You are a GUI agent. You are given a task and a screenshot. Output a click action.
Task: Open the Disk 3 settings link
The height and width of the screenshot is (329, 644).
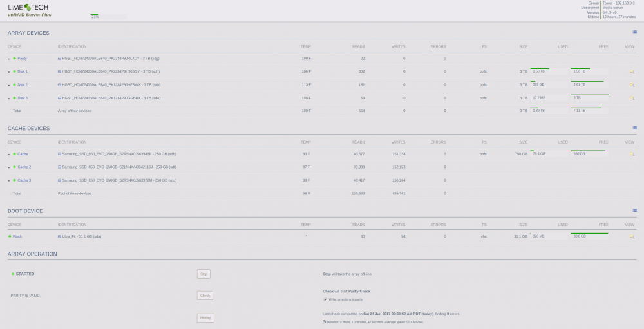23,98
